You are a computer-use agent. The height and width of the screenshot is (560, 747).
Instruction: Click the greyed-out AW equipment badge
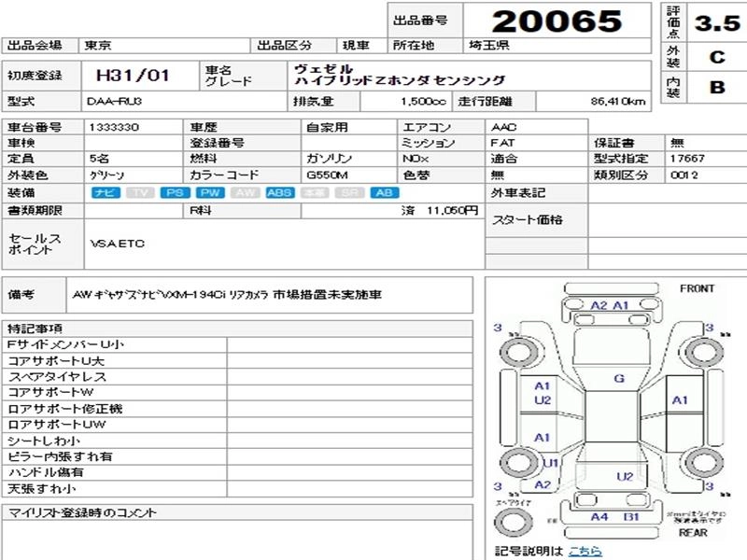(245, 193)
